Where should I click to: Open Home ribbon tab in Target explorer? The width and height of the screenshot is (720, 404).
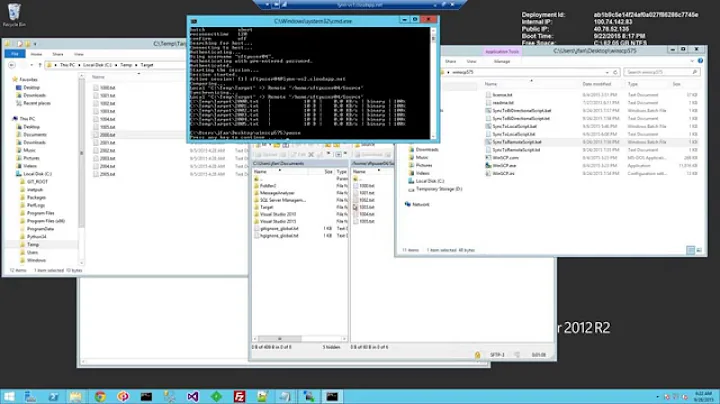coord(36,54)
